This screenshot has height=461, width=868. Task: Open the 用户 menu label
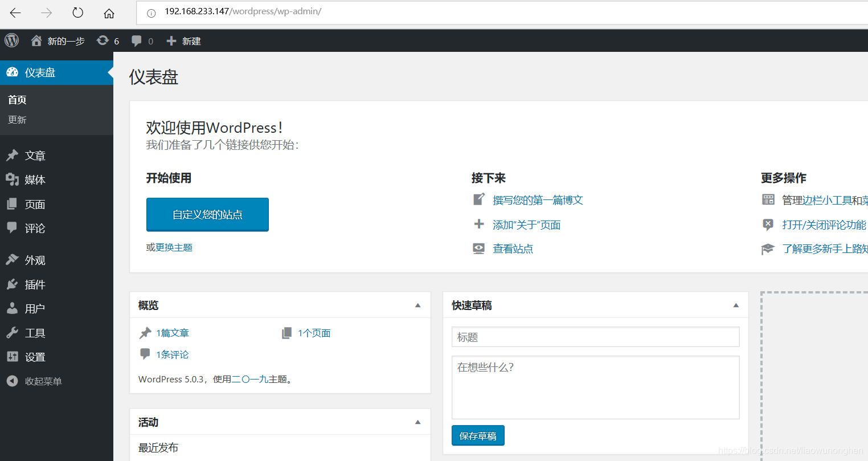click(35, 309)
